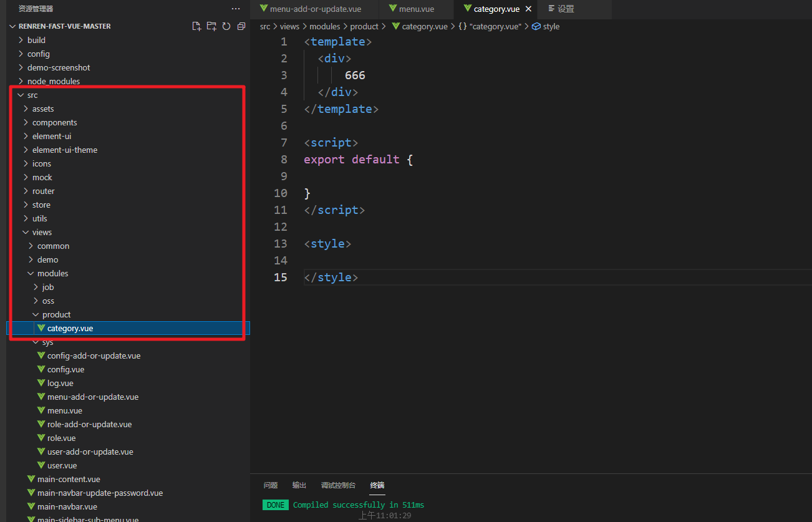Click the Vue icon on menu-add-or-update.vue tab
This screenshot has width=812, height=522.
264,8
